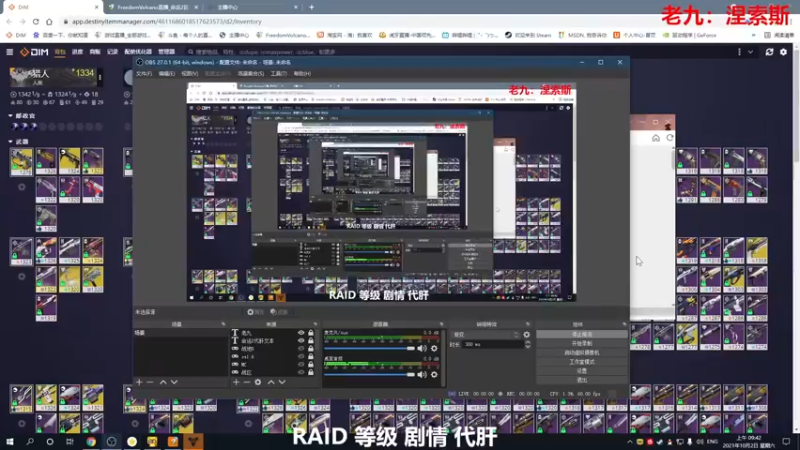
Task: Toggle lock on MC source
Action: 311,364
